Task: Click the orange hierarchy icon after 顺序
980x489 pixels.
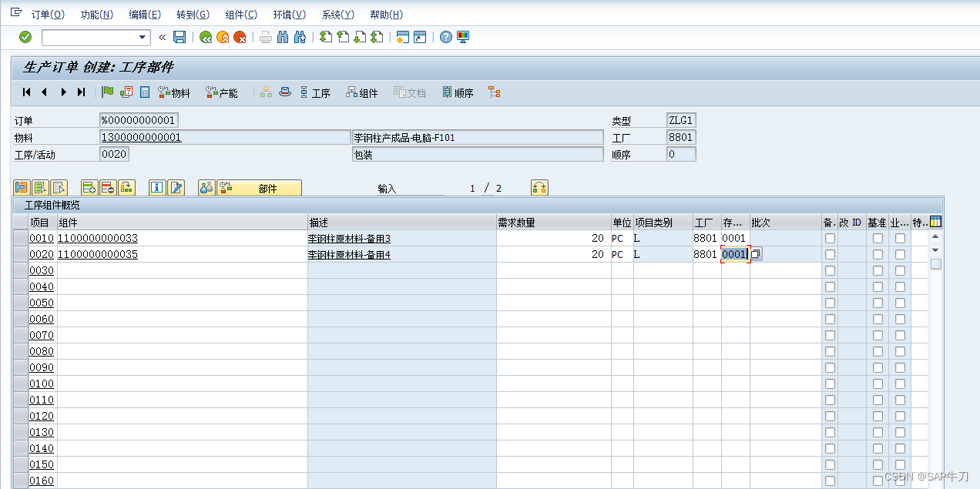Action: 495,92
